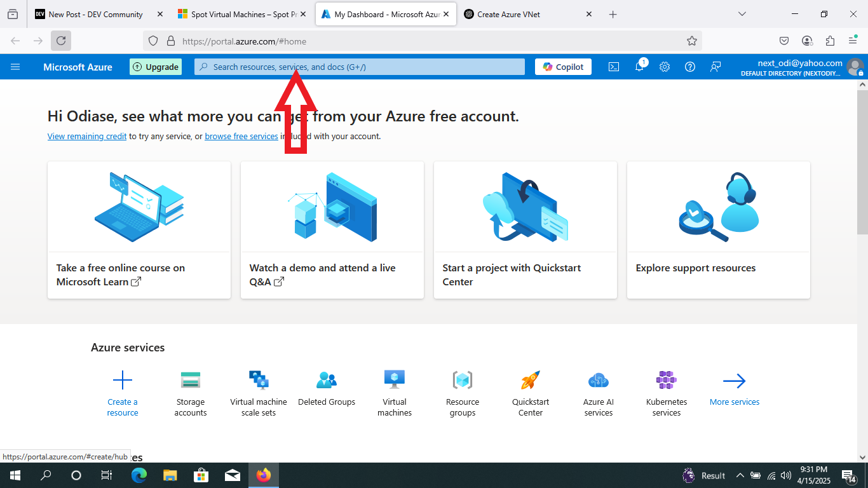This screenshot has width=868, height=488.
Task: Switch to New Post - DEV Community tab
Action: [x=100, y=14]
